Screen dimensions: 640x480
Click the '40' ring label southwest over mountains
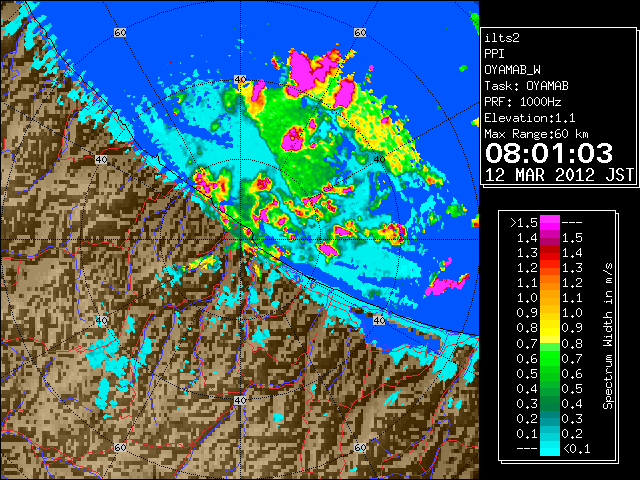tap(101, 320)
